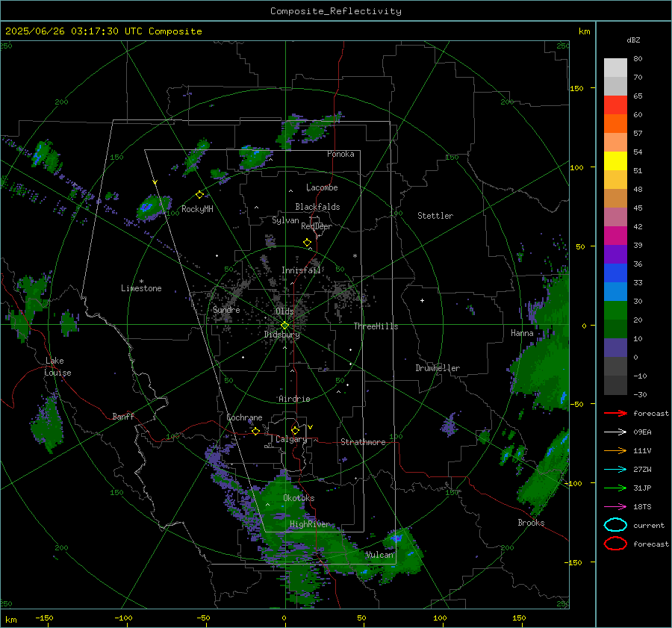The height and width of the screenshot is (628, 672).
Task: Click the Cochrane town label
Action: click(244, 417)
